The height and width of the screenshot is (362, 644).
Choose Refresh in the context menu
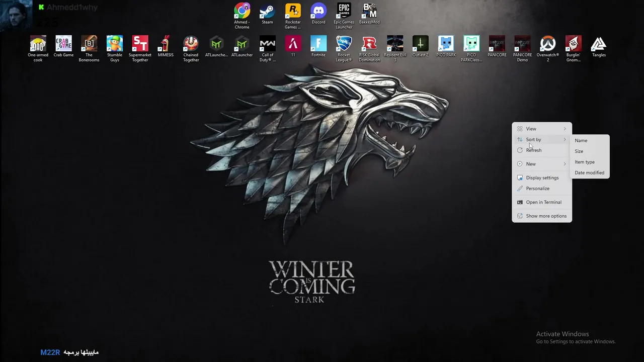542,150
